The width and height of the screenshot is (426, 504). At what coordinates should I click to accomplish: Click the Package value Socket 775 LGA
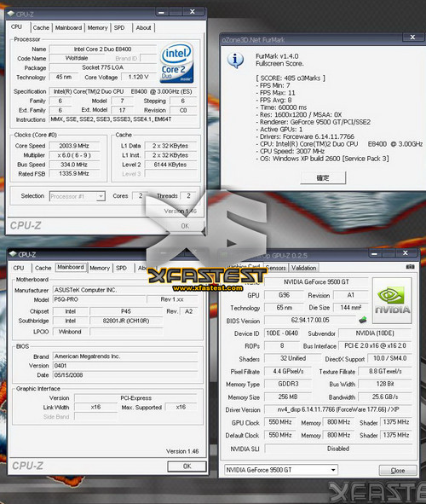point(102,67)
